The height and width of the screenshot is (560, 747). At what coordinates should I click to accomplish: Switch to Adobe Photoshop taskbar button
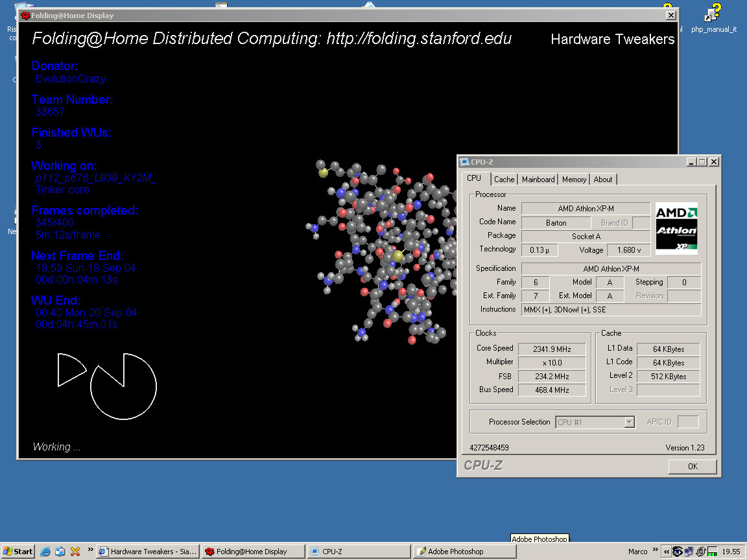click(x=464, y=552)
